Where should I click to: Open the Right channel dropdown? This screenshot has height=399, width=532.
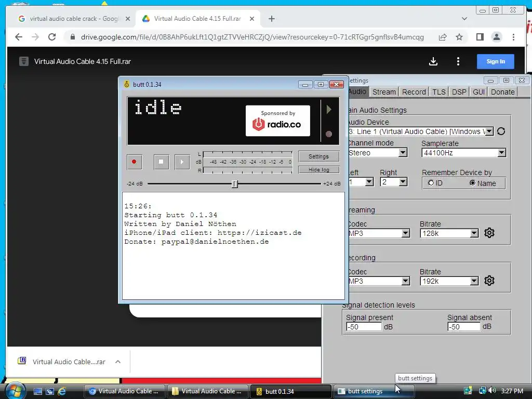[403, 182]
